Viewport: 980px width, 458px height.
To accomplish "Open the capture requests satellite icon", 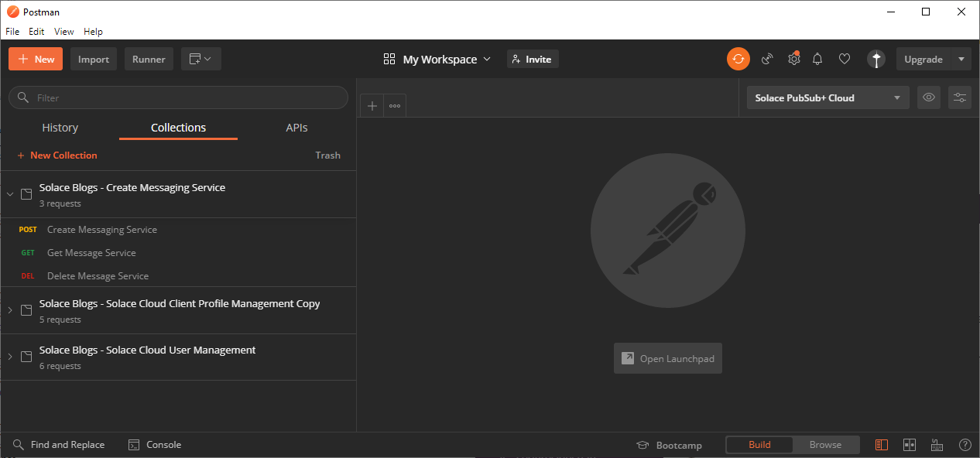I will (767, 59).
